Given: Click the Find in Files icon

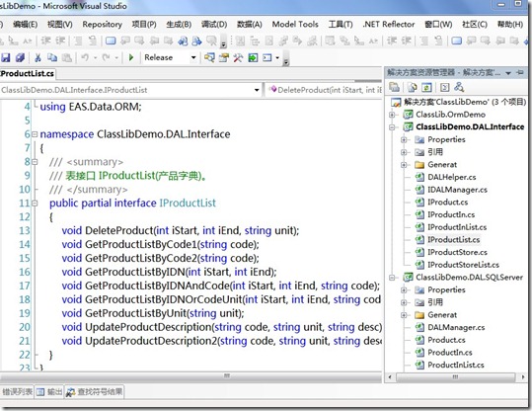Looking at the screenshot, I should (x=209, y=57).
